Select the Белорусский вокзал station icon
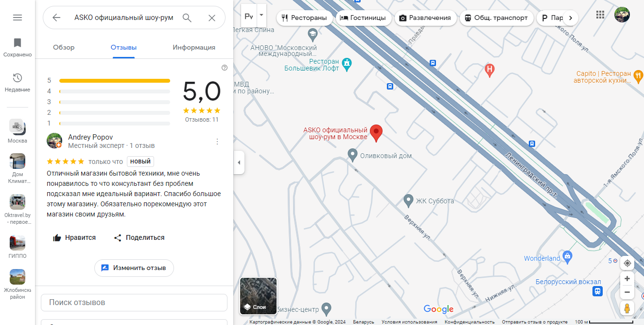Screen dimensions: 644x325 (597, 291)
